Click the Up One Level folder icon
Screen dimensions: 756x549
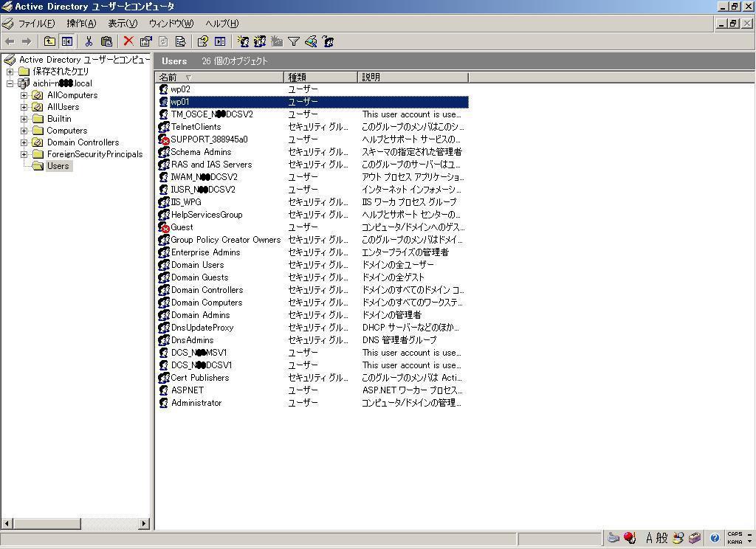(49, 42)
